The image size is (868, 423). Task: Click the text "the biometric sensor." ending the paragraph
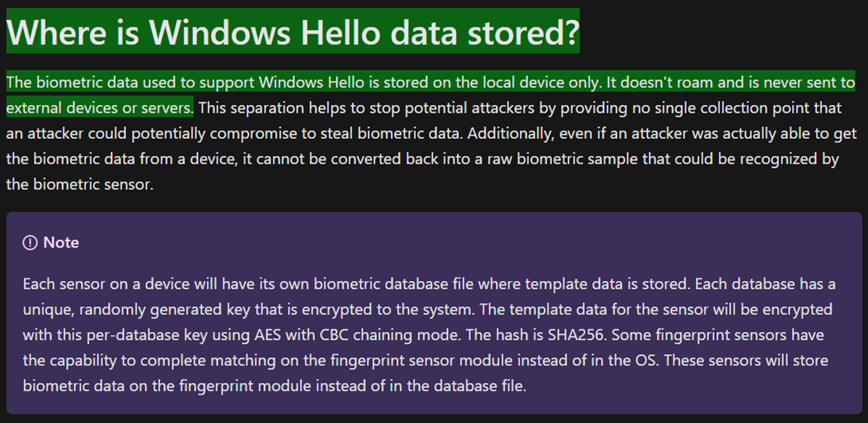80,186
